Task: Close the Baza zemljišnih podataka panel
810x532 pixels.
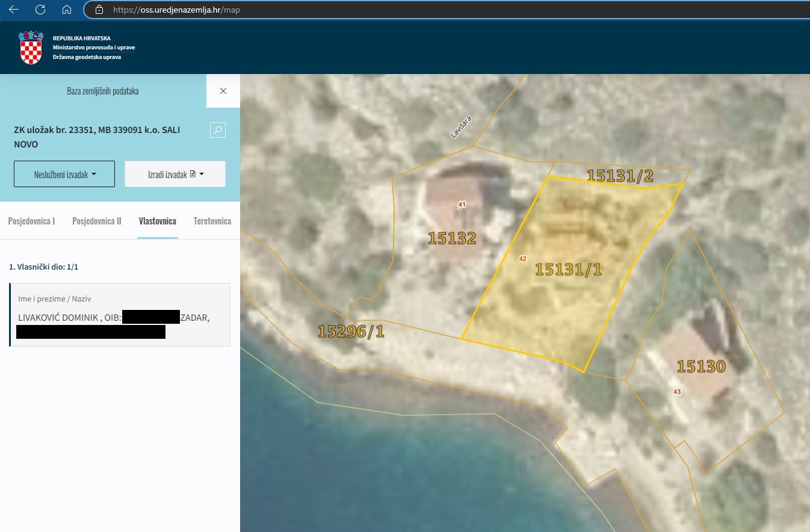Action: coord(223,91)
